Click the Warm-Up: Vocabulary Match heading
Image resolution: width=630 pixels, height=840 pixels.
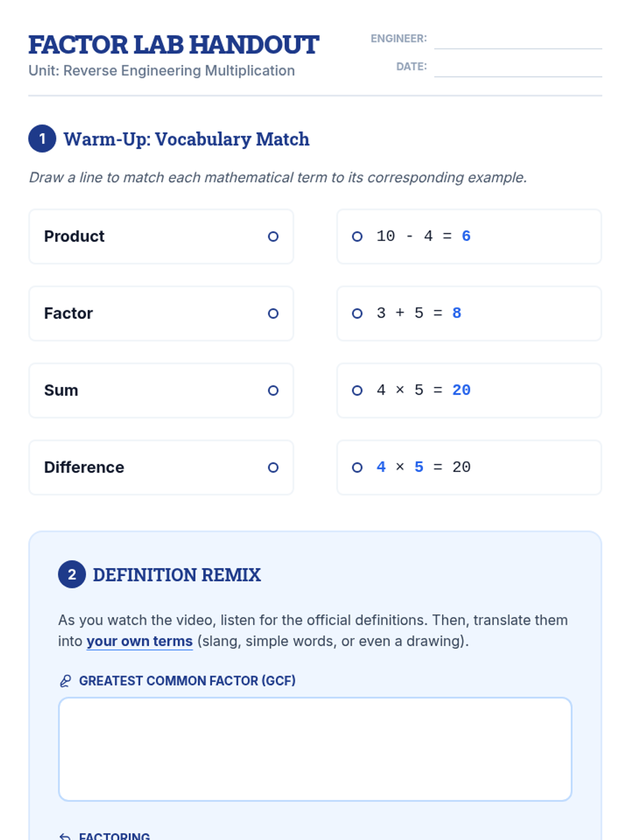186,139
